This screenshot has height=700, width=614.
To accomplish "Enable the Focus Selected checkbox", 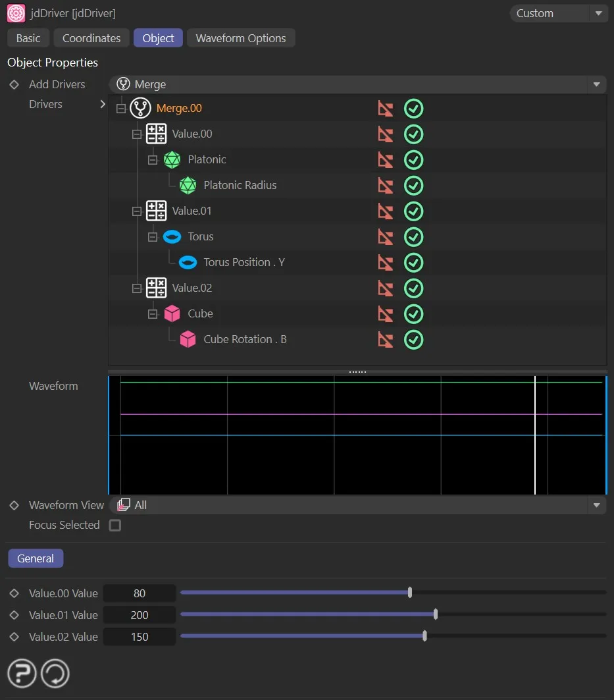I will point(115,525).
